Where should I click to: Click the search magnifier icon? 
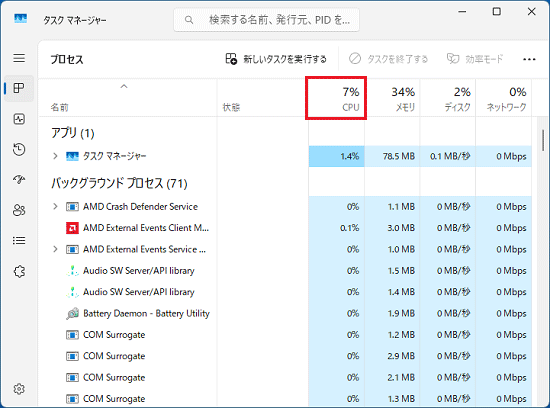pos(189,20)
